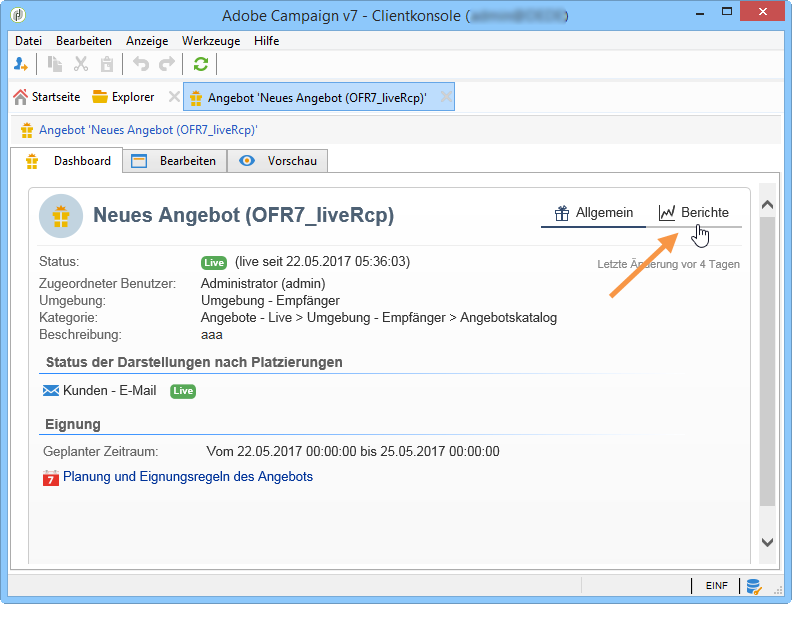Click the gift icon on the Angebot tab
This screenshot has width=809, height=625.
point(196,98)
